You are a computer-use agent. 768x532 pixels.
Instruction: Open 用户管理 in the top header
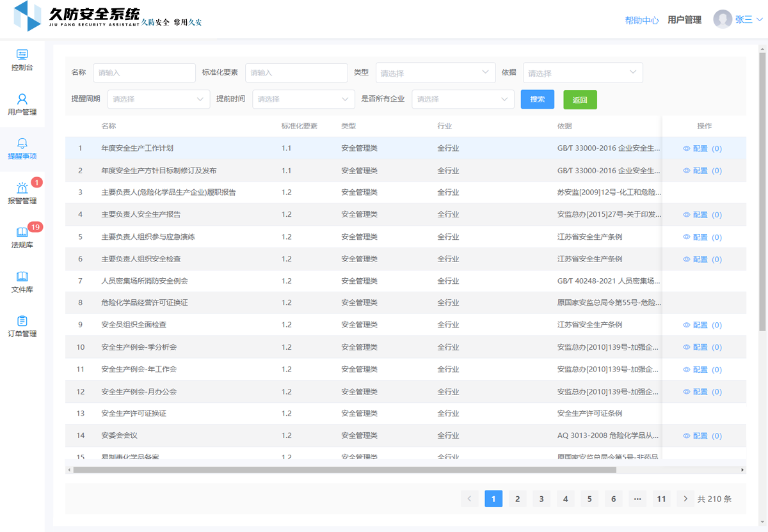tap(685, 20)
